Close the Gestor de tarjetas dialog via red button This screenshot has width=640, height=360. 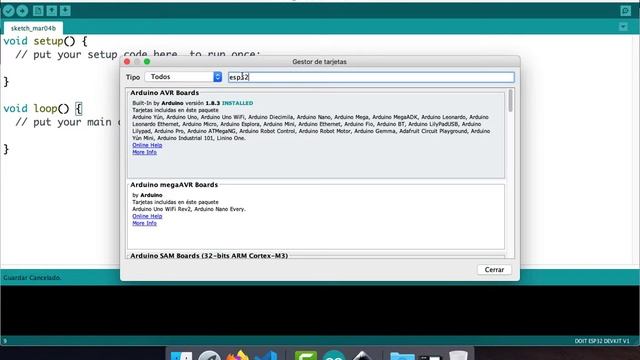coord(127,62)
